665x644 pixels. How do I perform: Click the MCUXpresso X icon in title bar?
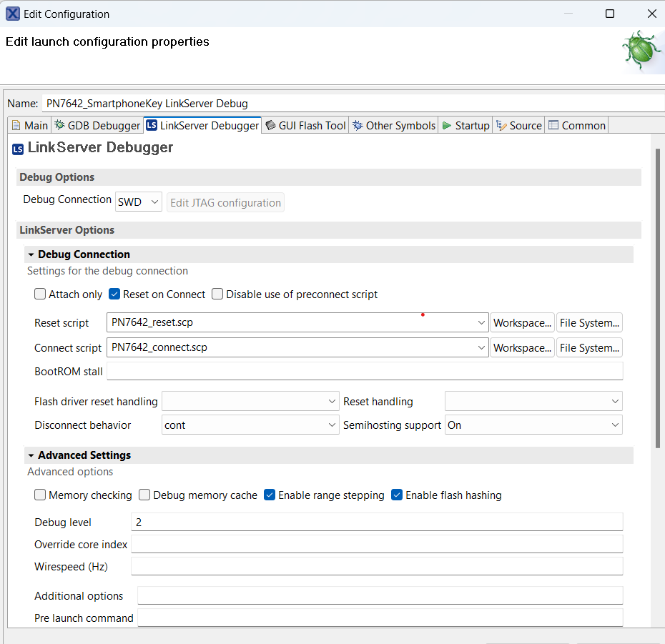pyautogui.click(x=12, y=14)
